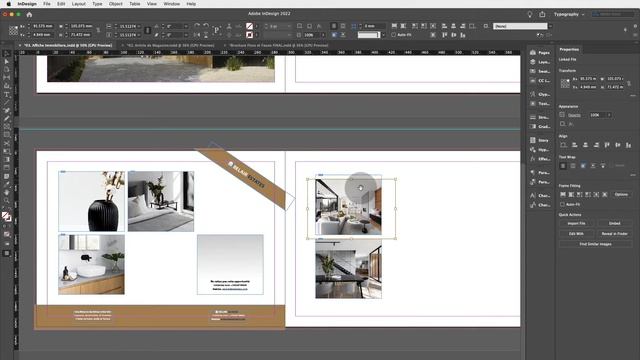This screenshot has width=640, height=360.
Task: Click the paragraph P icon in Control bar
Action: [x=217, y=30]
